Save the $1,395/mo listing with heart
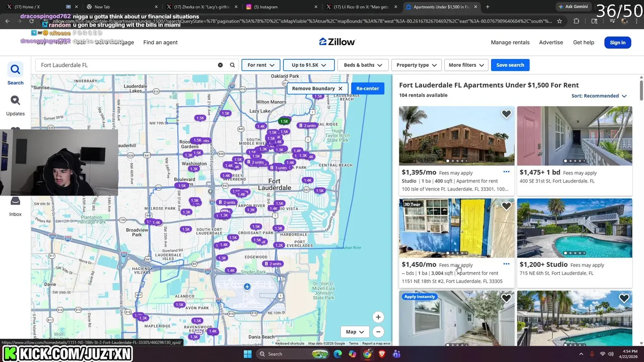644x362 pixels. (x=506, y=114)
